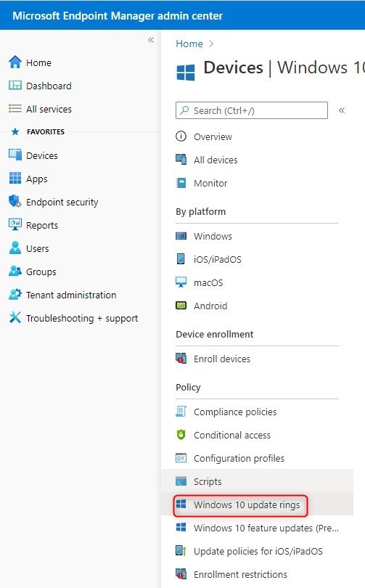Click the Android platform icon
This screenshot has width=365, height=588.
click(181, 306)
